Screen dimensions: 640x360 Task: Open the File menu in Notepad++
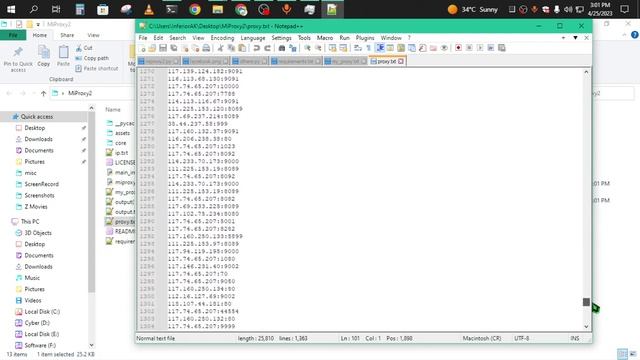(143, 38)
